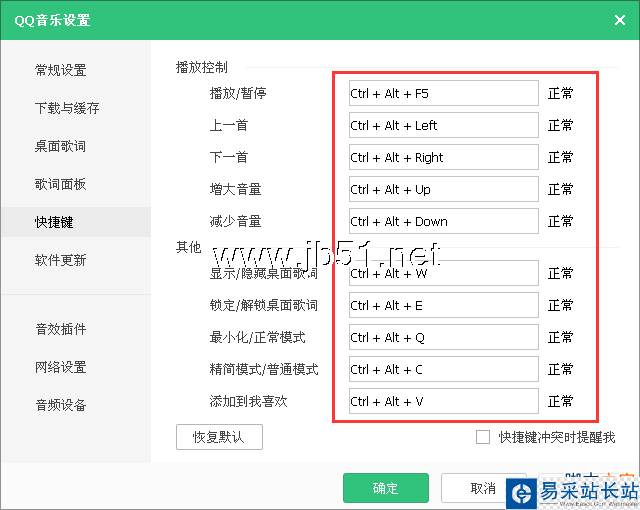Open the 常规设置 section
Screen dimensions: 640x510
60,70
